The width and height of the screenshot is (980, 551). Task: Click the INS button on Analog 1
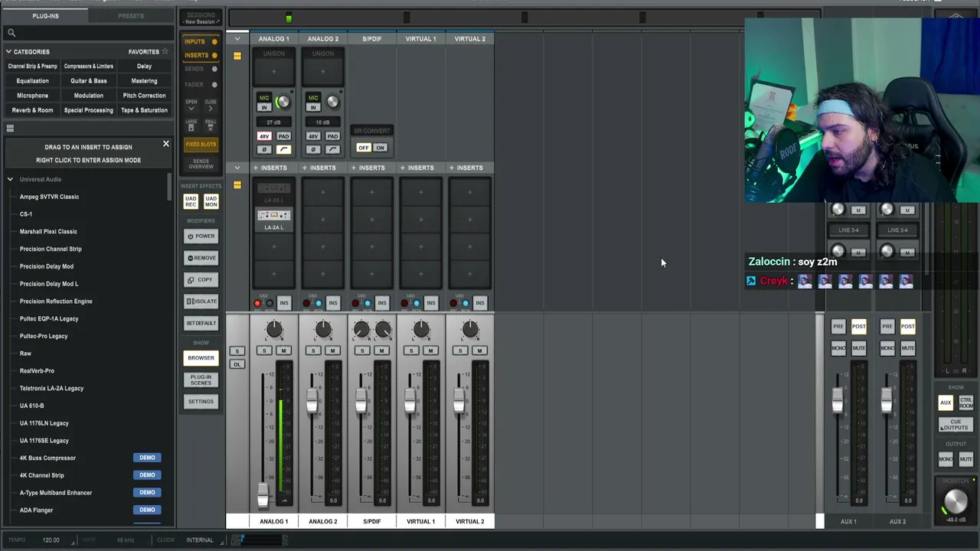pos(284,303)
